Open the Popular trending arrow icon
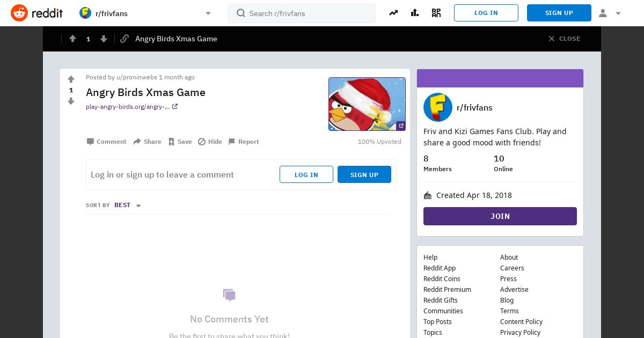This screenshot has width=644, height=338. click(393, 13)
